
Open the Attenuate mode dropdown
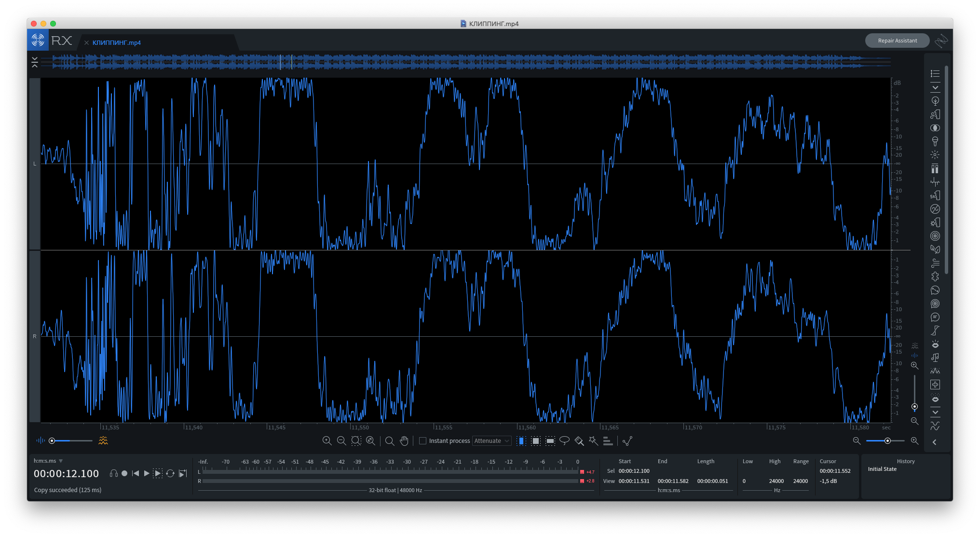491,441
